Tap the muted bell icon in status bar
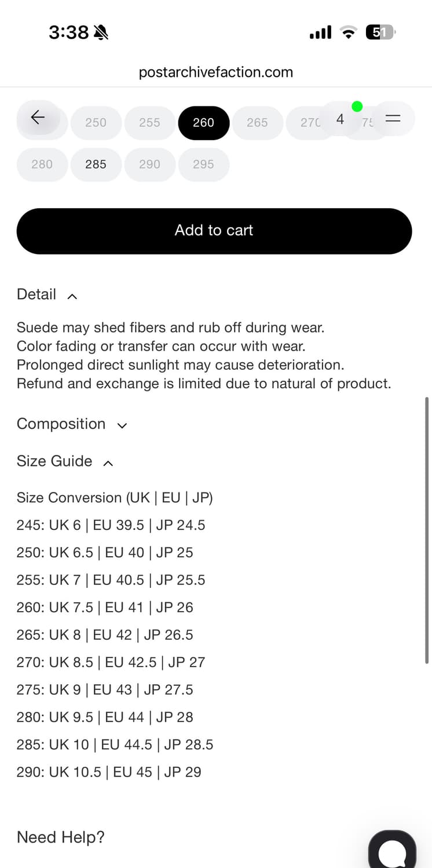The height and width of the screenshot is (868, 432). (101, 33)
